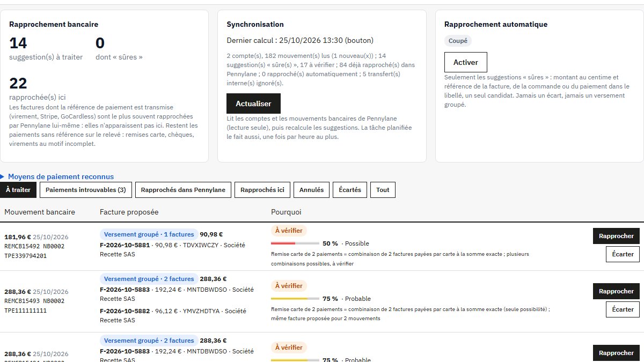
Task: Expand Moyens de paiement reconnus section
Action: [57, 176]
